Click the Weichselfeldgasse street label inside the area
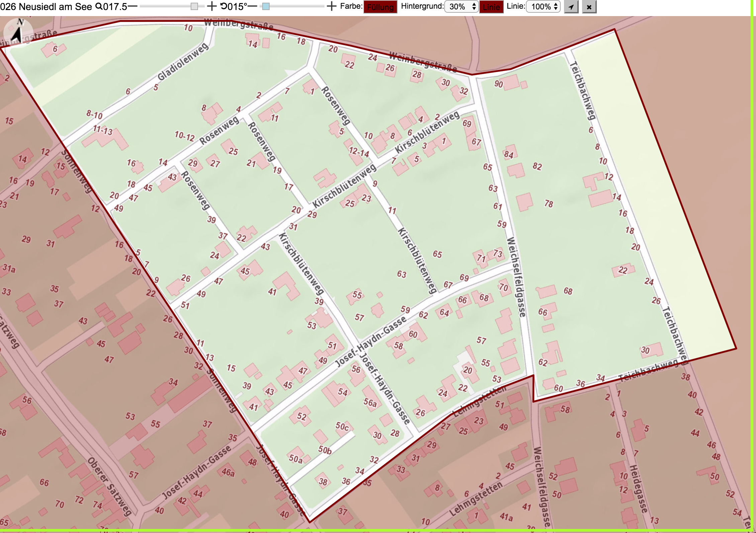 click(x=516, y=277)
